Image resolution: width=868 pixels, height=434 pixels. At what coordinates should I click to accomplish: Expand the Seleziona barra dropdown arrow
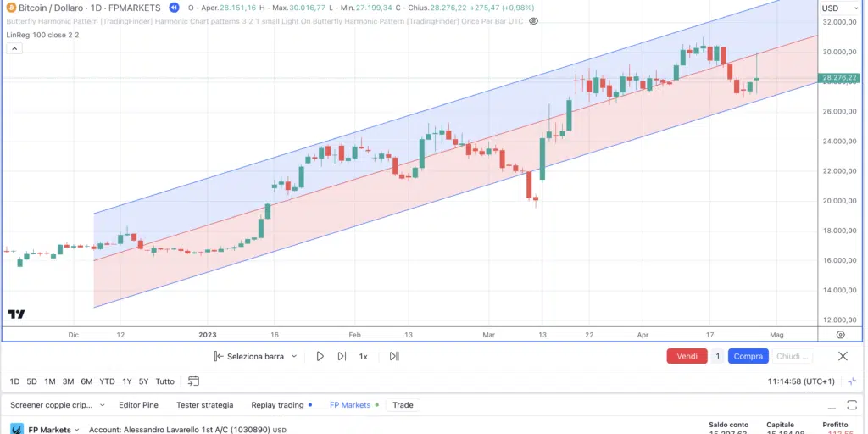click(294, 357)
